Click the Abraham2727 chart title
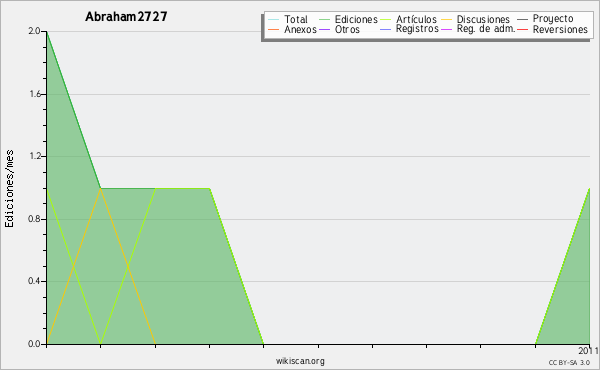This screenshot has height=370, width=600. (126, 17)
